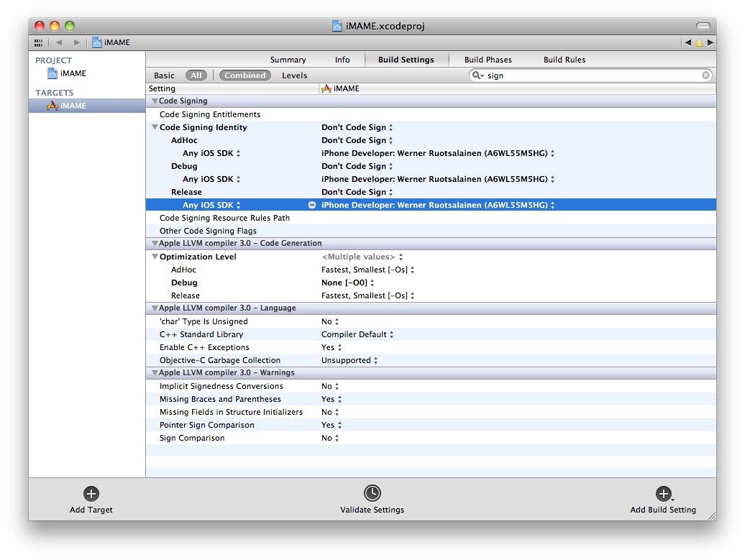
Task: Jump to the previous issue arrow
Action: tap(687, 42)
